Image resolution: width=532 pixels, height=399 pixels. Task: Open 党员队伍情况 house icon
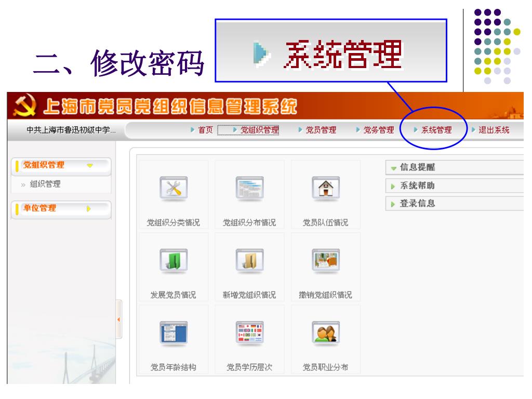(325, 188)
